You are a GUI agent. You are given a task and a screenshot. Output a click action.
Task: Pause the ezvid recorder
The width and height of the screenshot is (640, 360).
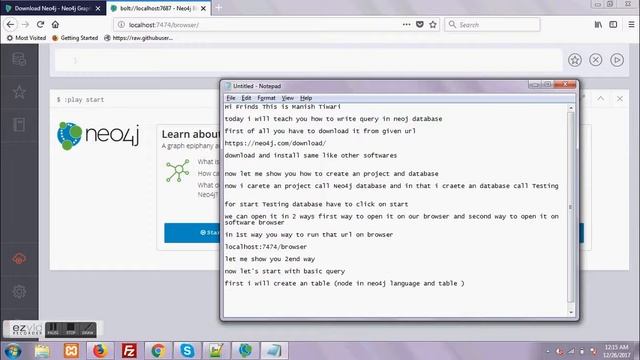point(53,329)
